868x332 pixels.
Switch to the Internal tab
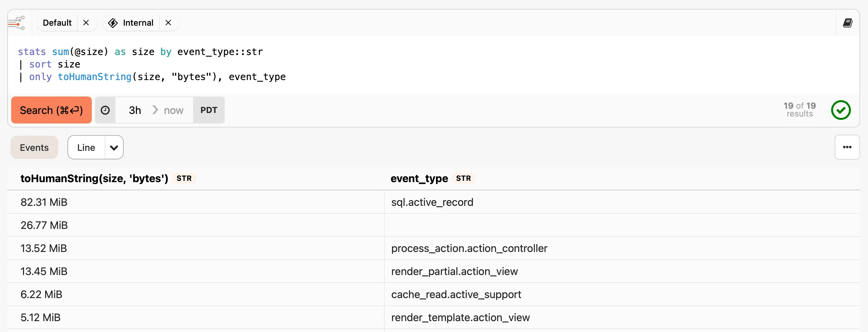(x=138, y=23)
